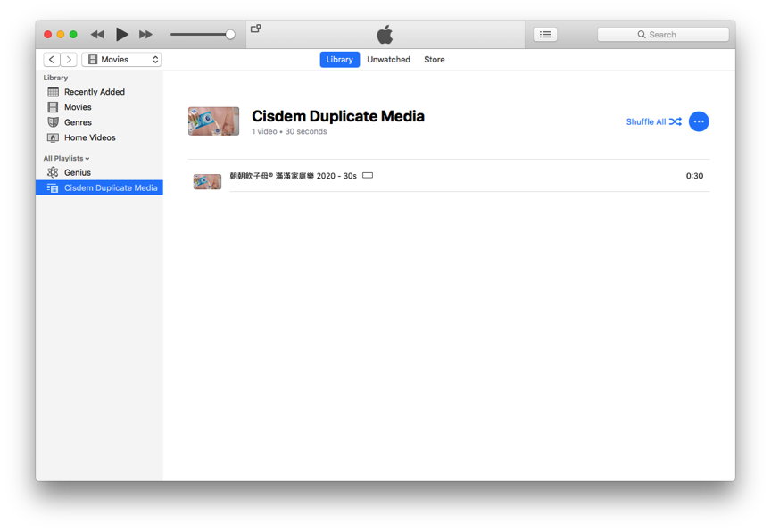
Task: Switch to the Unwatched tab
Action: tap(388, 60)
